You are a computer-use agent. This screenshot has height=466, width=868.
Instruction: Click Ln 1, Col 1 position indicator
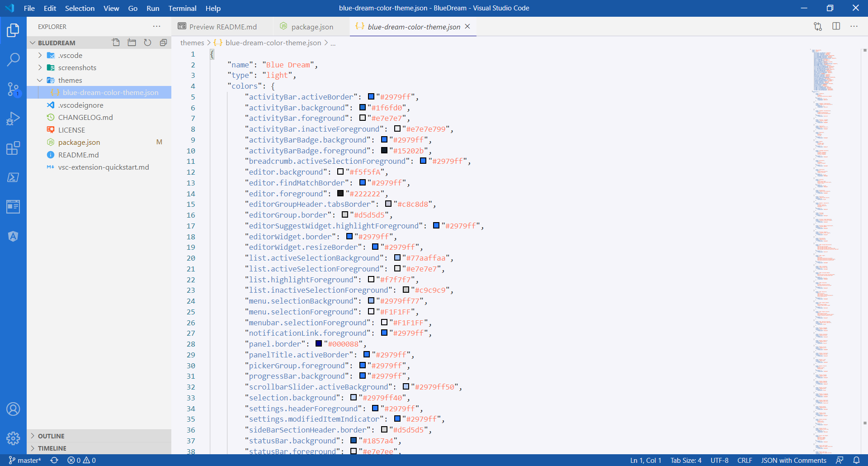646,460
